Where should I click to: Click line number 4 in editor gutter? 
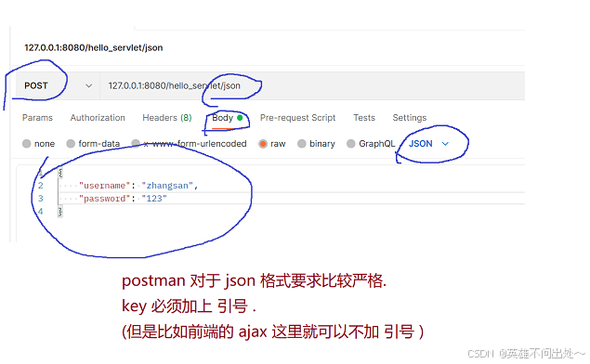[41, 212]
